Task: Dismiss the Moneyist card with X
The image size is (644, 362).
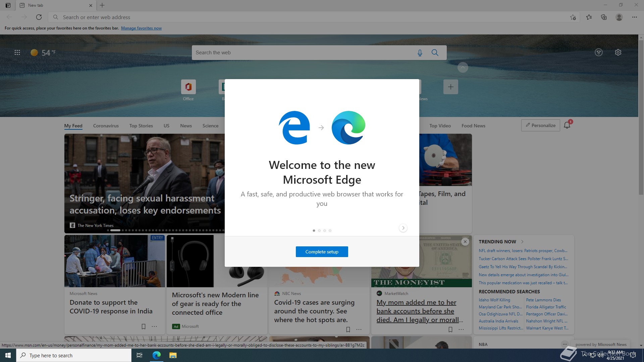Action: [x=465, y=242]
